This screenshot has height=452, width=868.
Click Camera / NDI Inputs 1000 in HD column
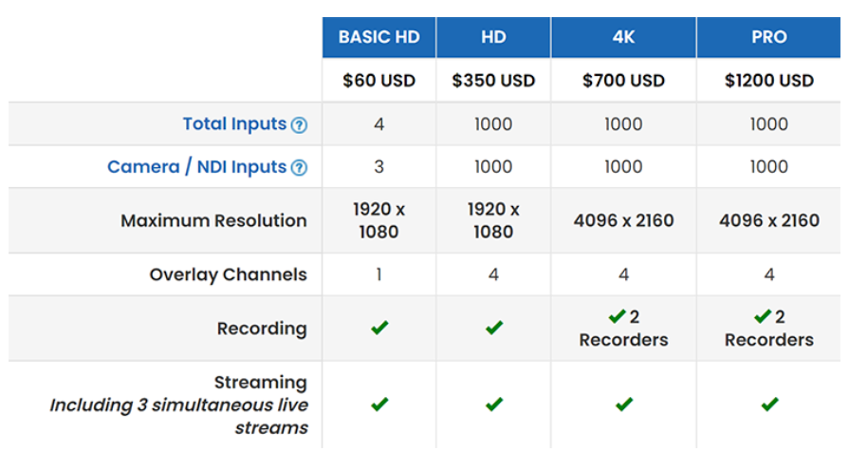[x=493, y=167]
